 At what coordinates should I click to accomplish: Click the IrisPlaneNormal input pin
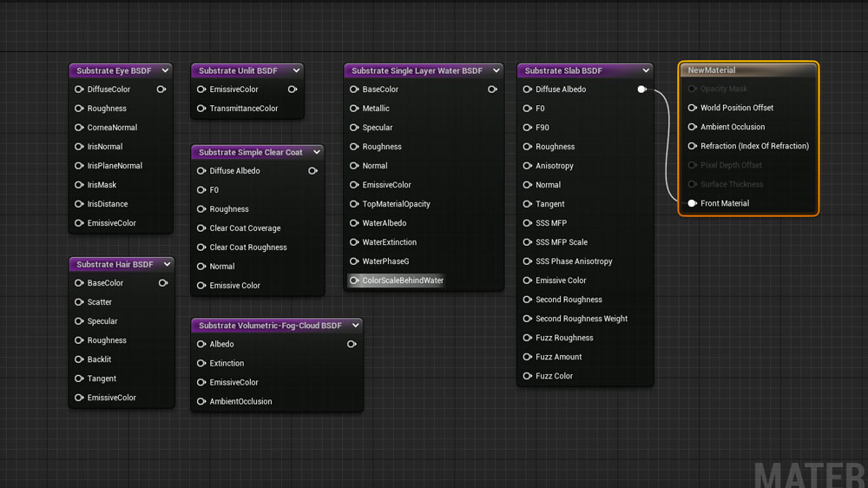click(79, 166)
